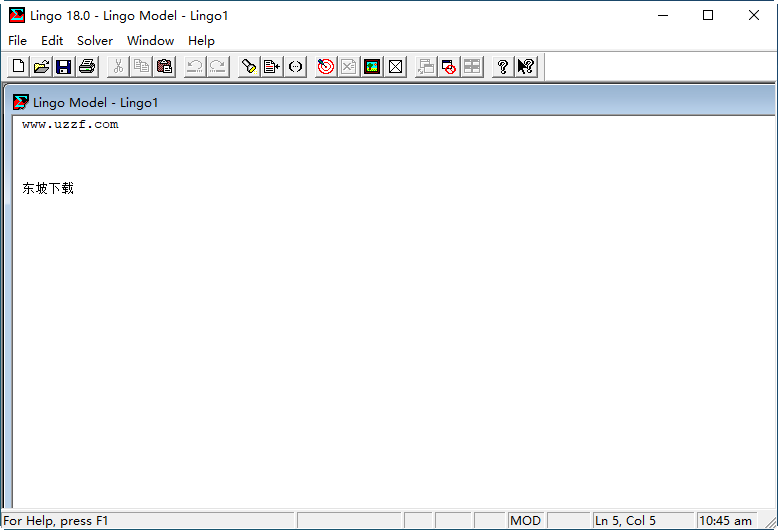Image resolution: width=778 pixels, height=530 pixels.
Task: Copy selection using the copy icon
Action: (x=141, y=66)
